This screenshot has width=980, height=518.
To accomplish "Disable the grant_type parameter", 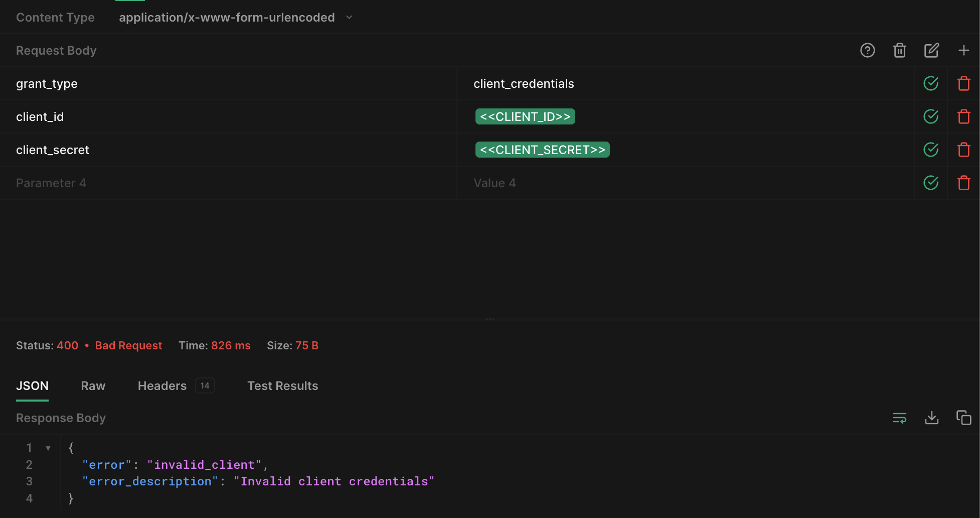I will pyautogui.click(x=930, y=83).
